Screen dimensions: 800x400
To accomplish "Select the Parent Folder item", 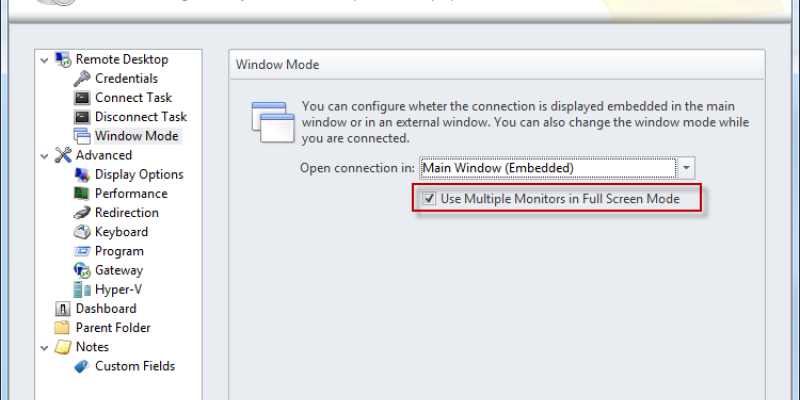I will pyautogui.click(x=113, y=328).
